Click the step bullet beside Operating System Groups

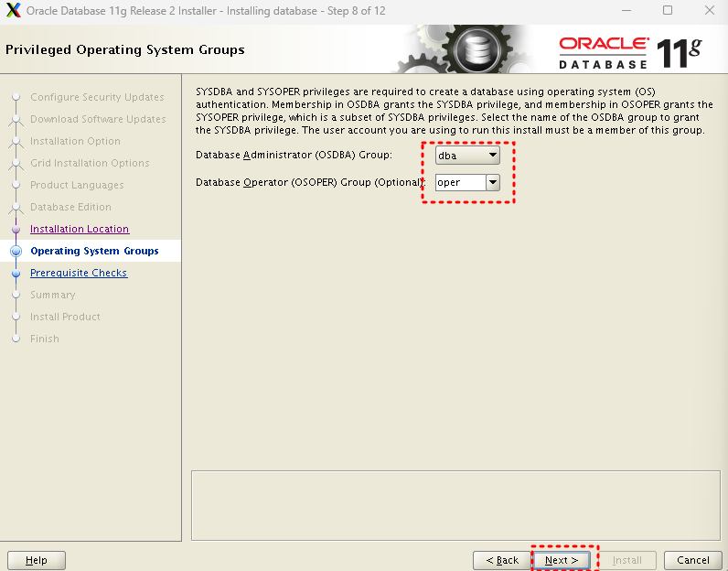click(x=16, y=251)
